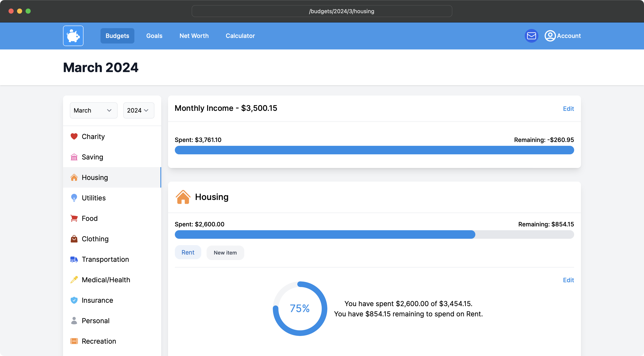The width and height of the screenshot is (644, 356).
Task: Click the Account user profile icon
Action: tap(550, 36)
